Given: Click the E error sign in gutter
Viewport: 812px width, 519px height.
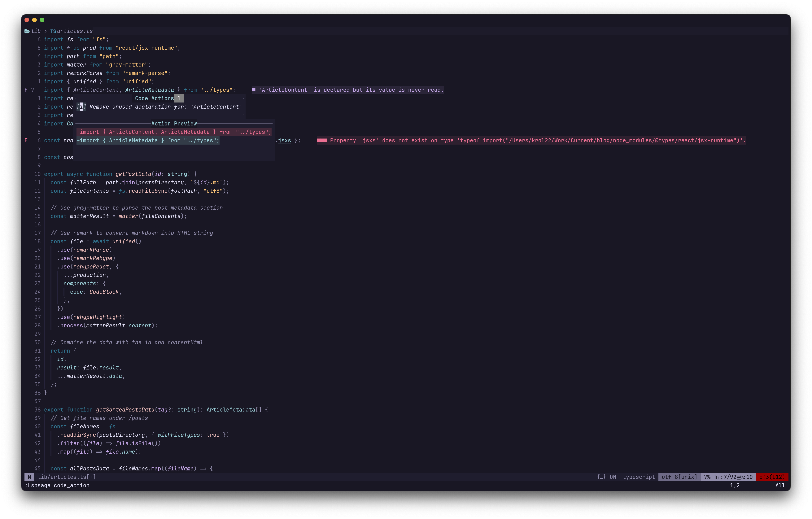Looking at the screenshot, I should coord(26,140).
